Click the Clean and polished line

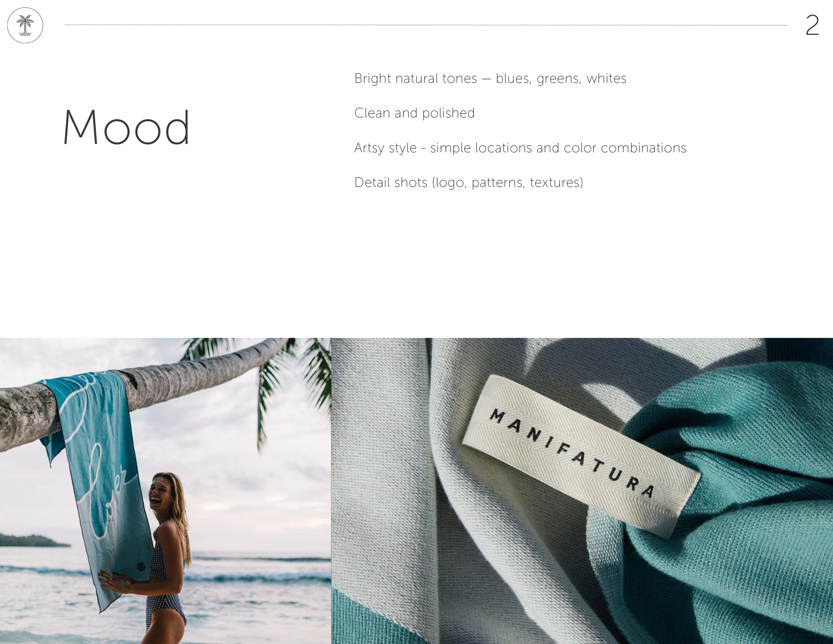pos(415,113)
